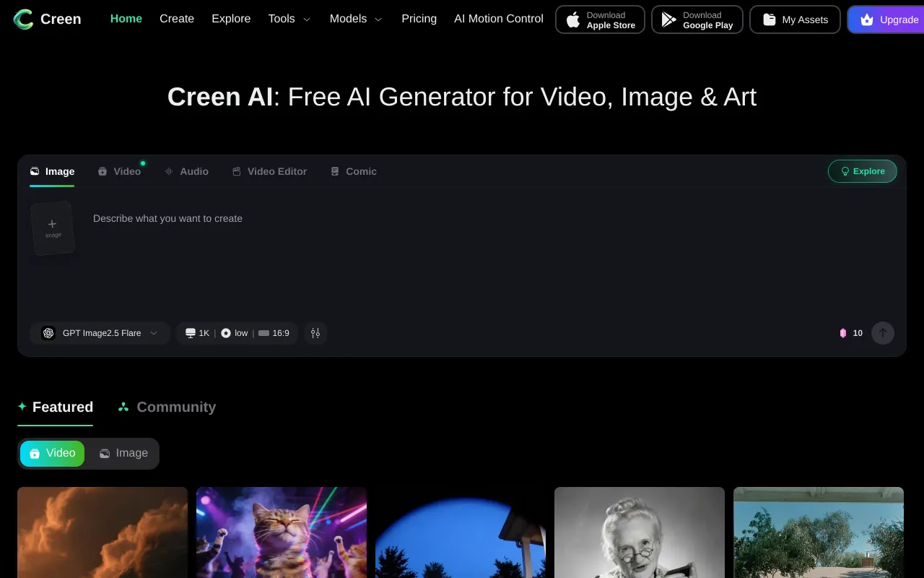
Task: Open the Pricing page
Action: [419, 19]
